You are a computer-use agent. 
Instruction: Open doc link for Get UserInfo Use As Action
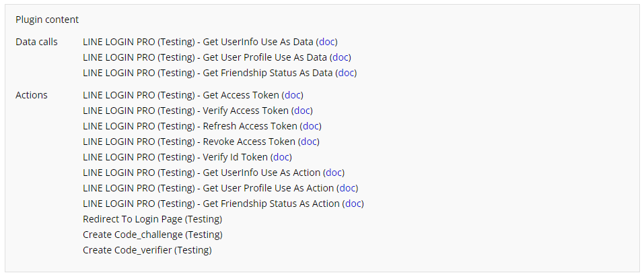click(x=334, y=173)
